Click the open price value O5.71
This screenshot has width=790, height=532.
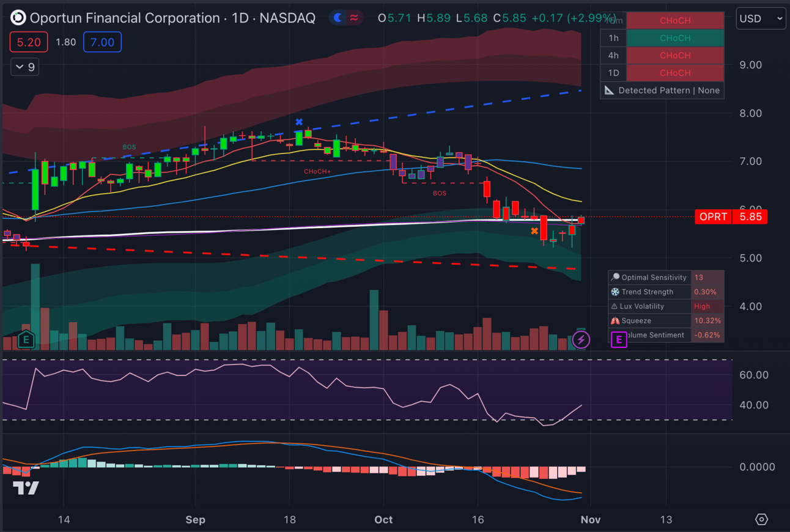point(394,18)
